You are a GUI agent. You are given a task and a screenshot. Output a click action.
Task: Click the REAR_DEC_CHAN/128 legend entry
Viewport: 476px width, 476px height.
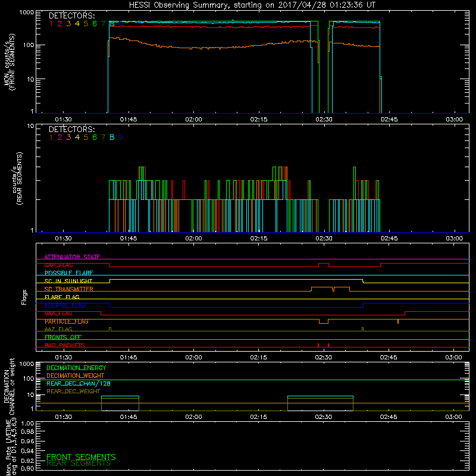[79, 383]
